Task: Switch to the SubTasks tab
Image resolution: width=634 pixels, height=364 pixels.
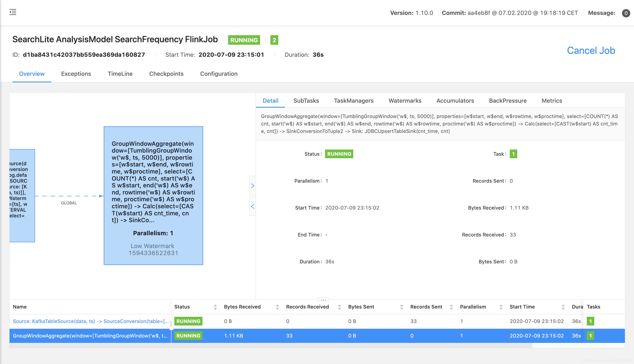Action: (306, 101)
